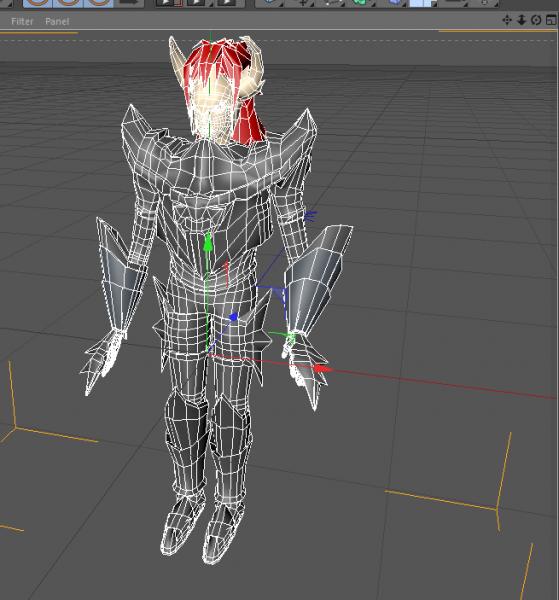The width and height of the screenshot is (559, 600).
Task: Click the dolly zoom camera navigation icon
Action: [522, 20]
